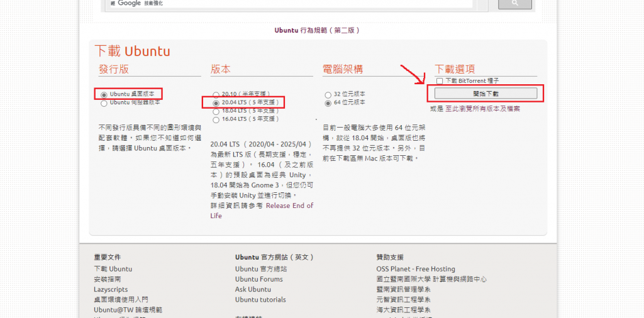Viewport: 644px width, 318px height.
Task: Click the 電腦架構 column heading
Action: pos(343,69)
